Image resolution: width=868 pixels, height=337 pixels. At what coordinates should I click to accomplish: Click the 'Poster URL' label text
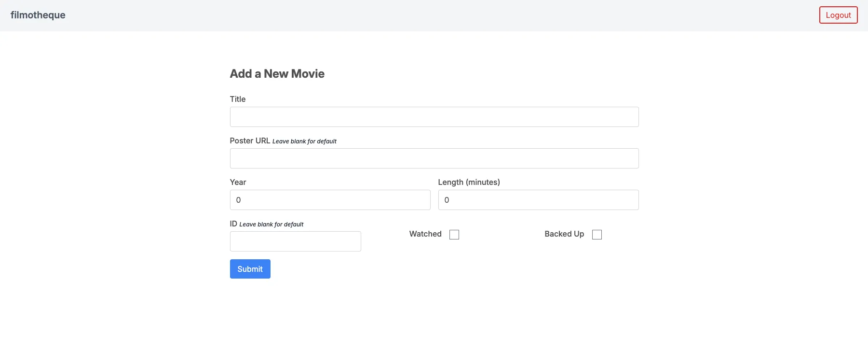(x=250, y=140)
